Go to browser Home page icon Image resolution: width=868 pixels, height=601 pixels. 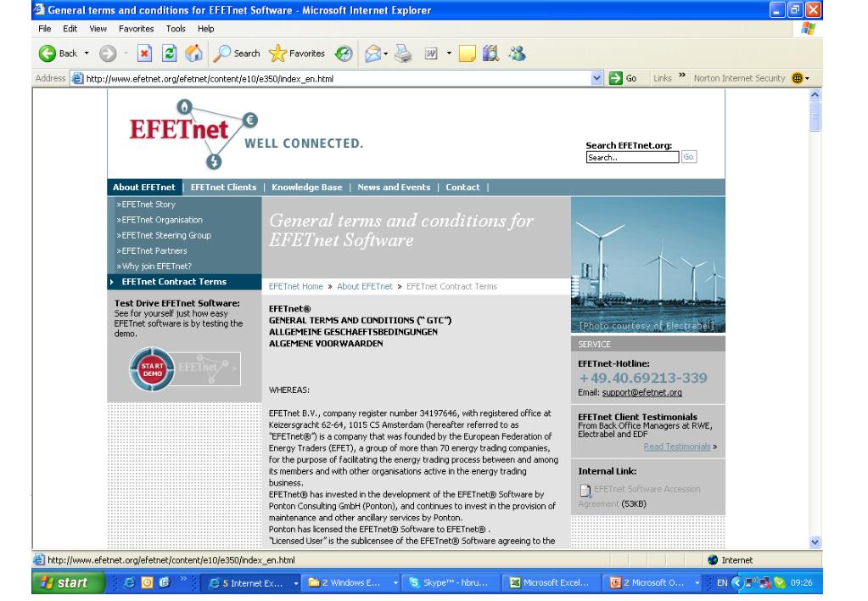[193, 53]
